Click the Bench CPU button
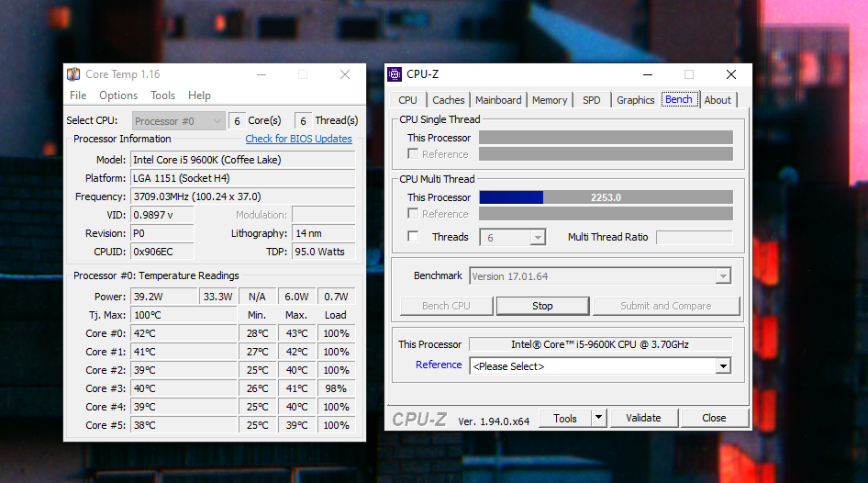Image resolution: width=868 pixels, height=483 pixels. coord(446,306)
